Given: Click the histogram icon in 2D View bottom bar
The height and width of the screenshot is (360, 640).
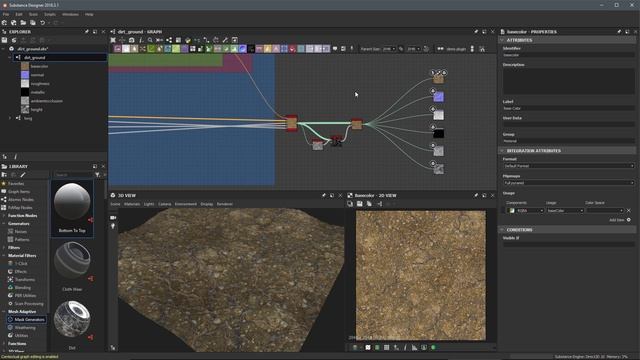Looking at the screenshot, I should pos(414,347).
